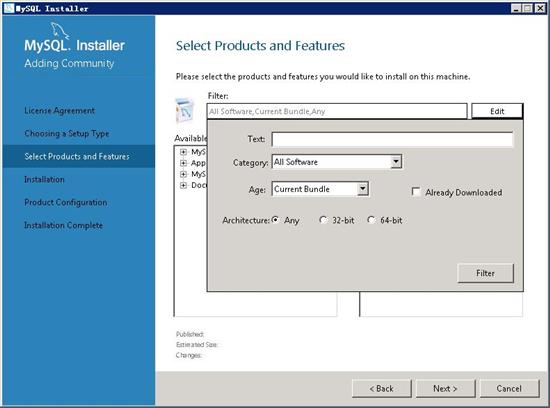Image resolution: width=550 pixels, height=408 pixels.
Task: Click the Published label text
Action: [x=190, y=334]
